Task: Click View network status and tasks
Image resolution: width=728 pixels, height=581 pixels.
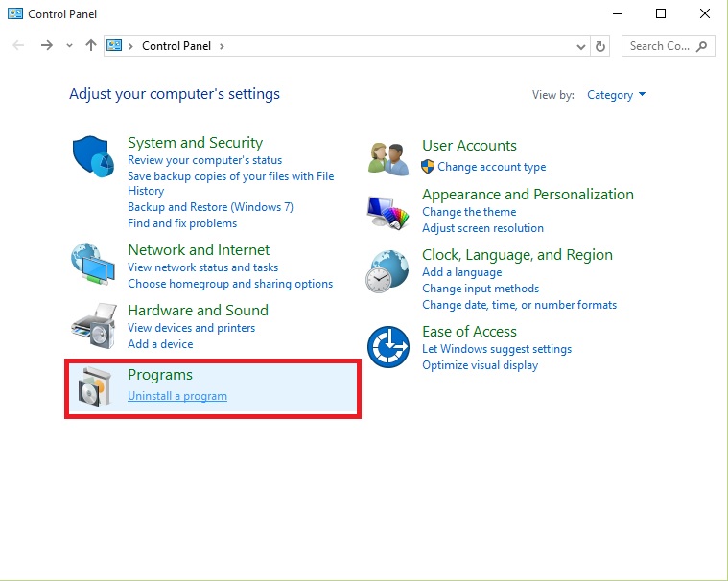Action: (x=203, y=267)
